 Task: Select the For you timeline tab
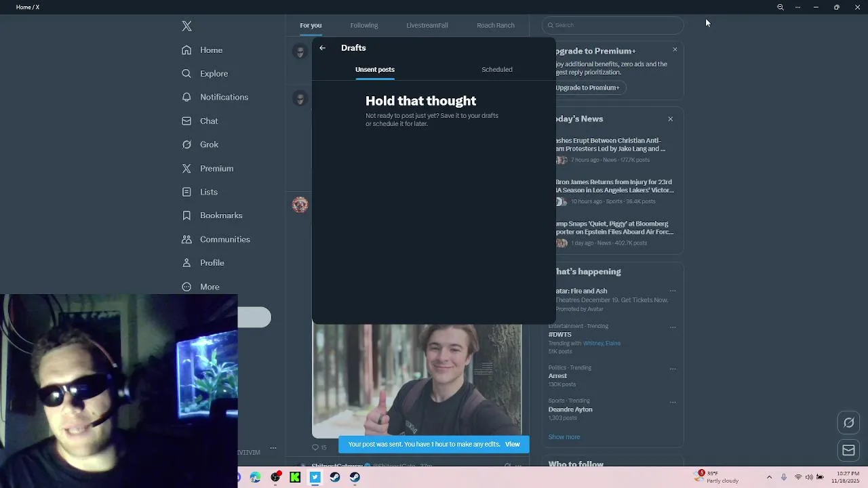click(311, 25)
